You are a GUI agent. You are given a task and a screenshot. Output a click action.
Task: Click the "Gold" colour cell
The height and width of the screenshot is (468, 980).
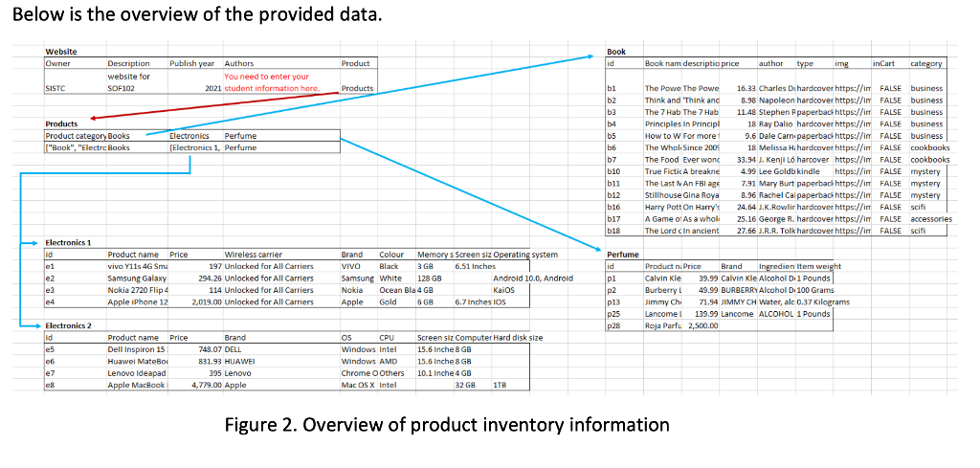click(389, 301)
